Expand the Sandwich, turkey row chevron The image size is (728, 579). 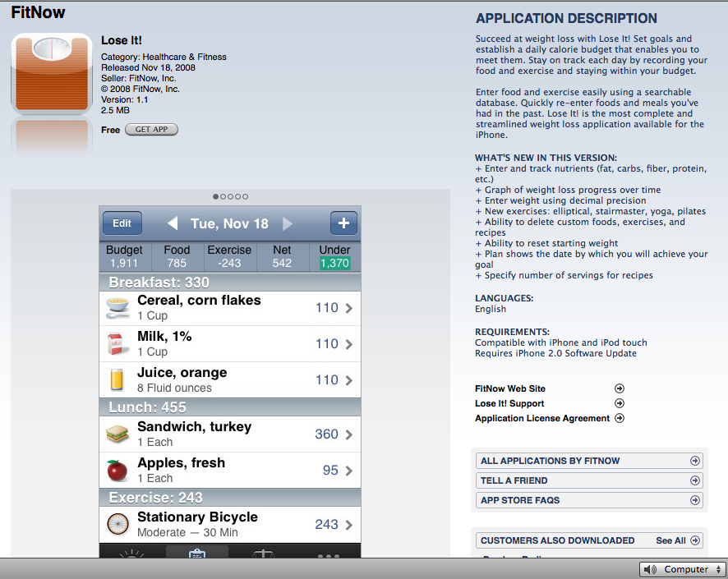348,434
